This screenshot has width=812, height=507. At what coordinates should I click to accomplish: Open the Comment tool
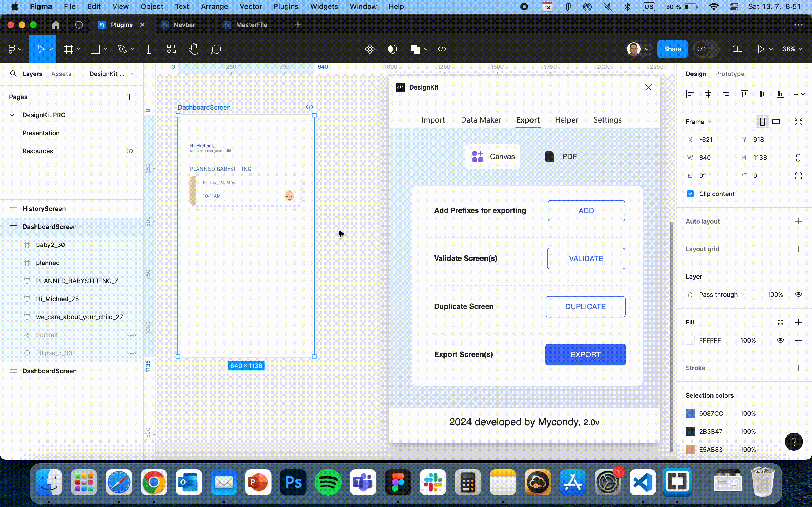[216, 49]
